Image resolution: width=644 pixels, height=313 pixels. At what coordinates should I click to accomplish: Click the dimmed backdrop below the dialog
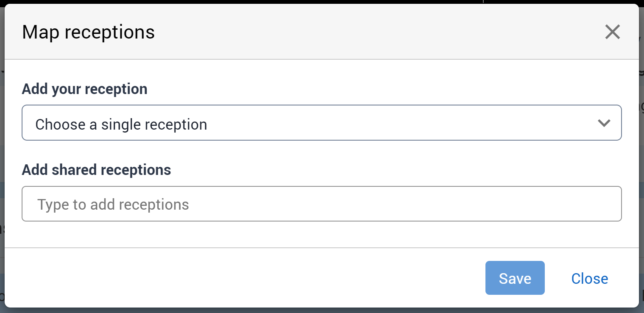[322, 310]
